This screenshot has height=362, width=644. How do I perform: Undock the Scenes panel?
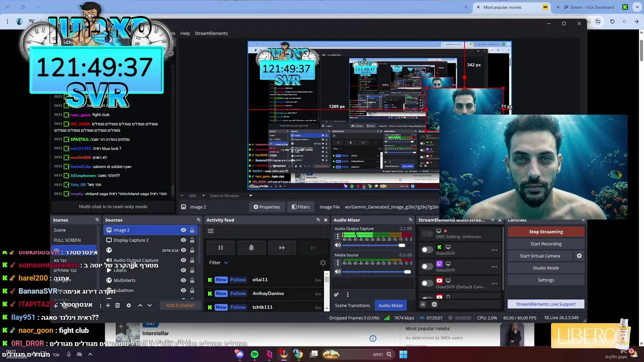click(97, 220)
